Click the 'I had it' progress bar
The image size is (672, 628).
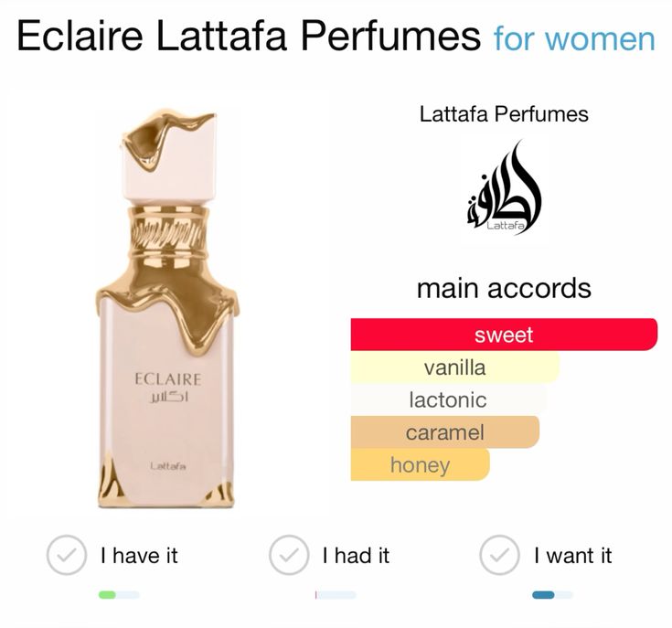(336, 594)
